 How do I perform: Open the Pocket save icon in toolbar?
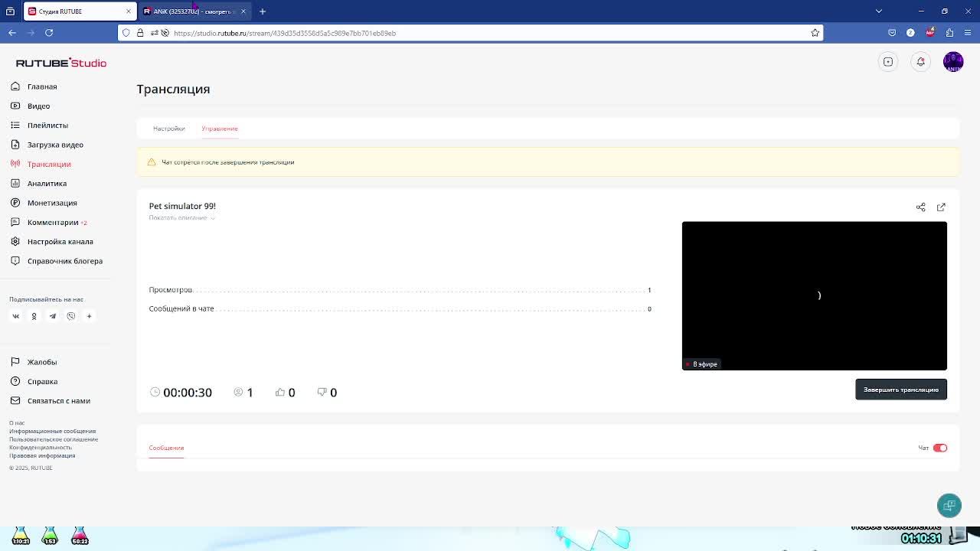(892, 33)
